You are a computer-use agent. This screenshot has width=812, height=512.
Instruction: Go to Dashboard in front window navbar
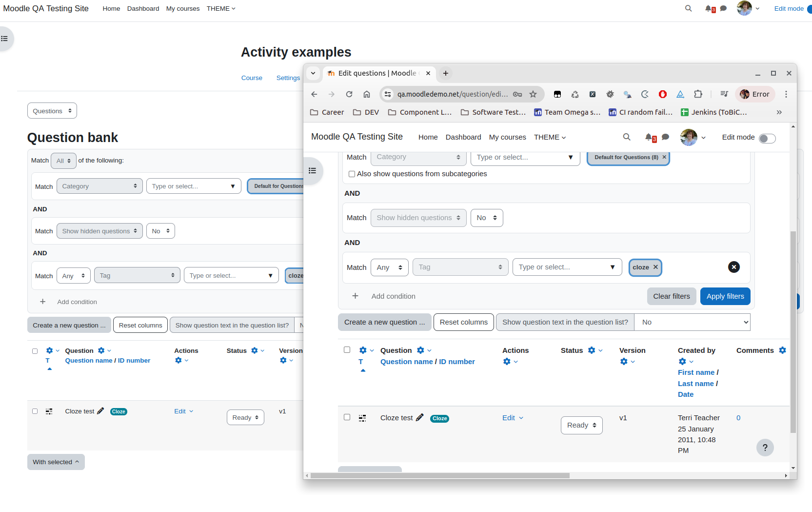463,137
